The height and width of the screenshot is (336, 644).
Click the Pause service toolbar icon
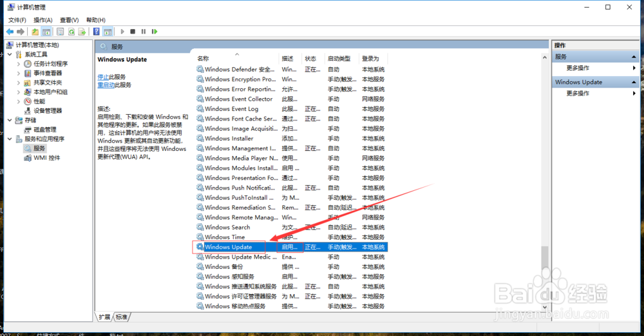[144, 32]
